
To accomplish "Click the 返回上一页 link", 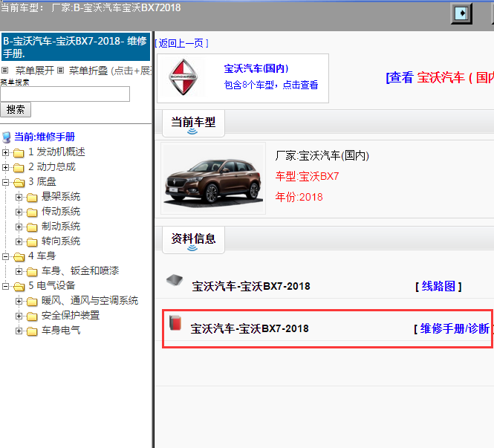I will point(182,43).
